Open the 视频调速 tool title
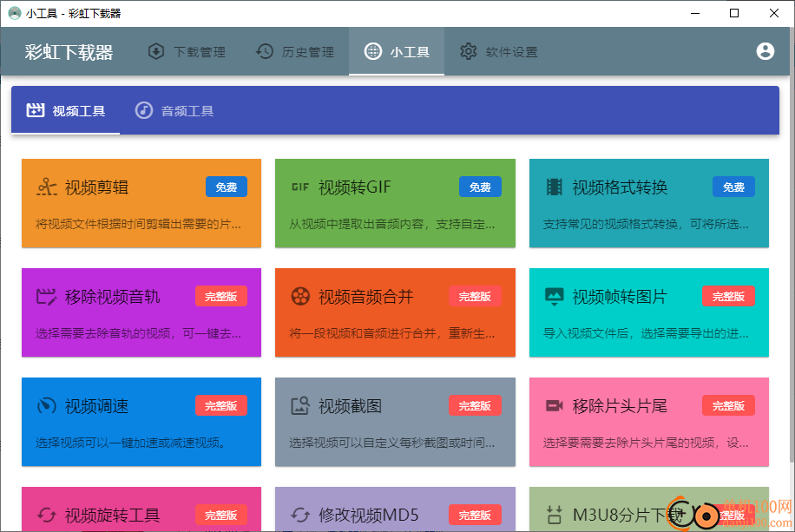The image size is (795, 532). [96, 406]
